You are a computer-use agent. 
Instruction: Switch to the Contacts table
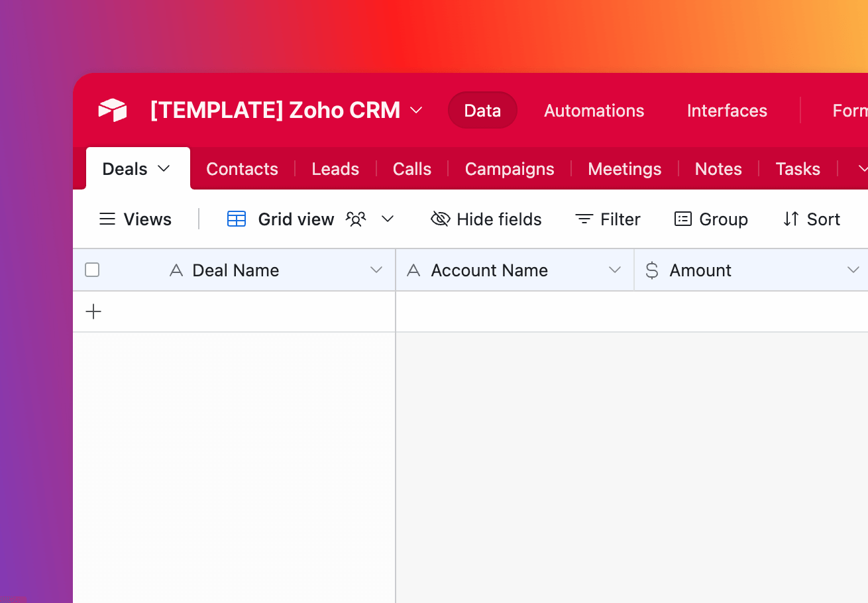pos(242,169)
